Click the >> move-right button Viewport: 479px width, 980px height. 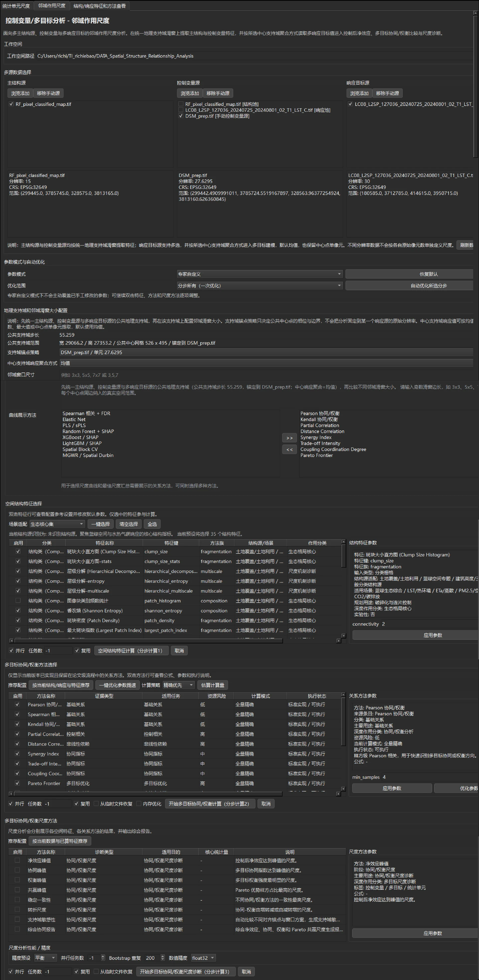tap(290, 438)
